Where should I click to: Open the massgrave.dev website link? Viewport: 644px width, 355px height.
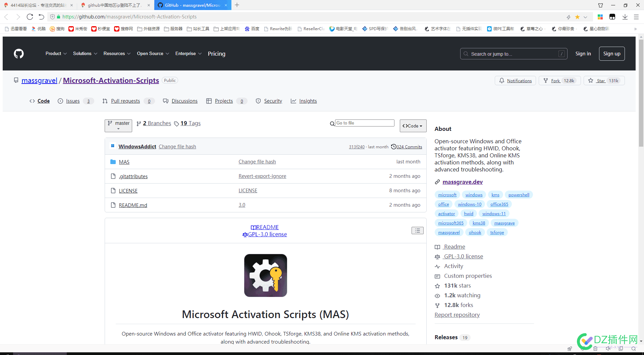[462, 182]
